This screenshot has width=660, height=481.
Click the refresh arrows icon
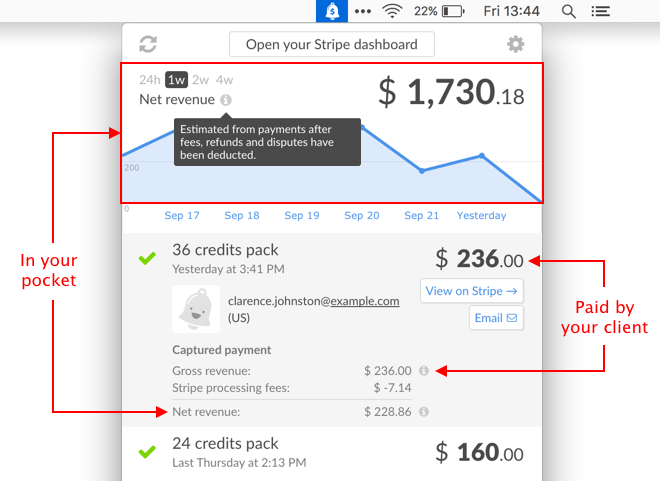[148, 44]
